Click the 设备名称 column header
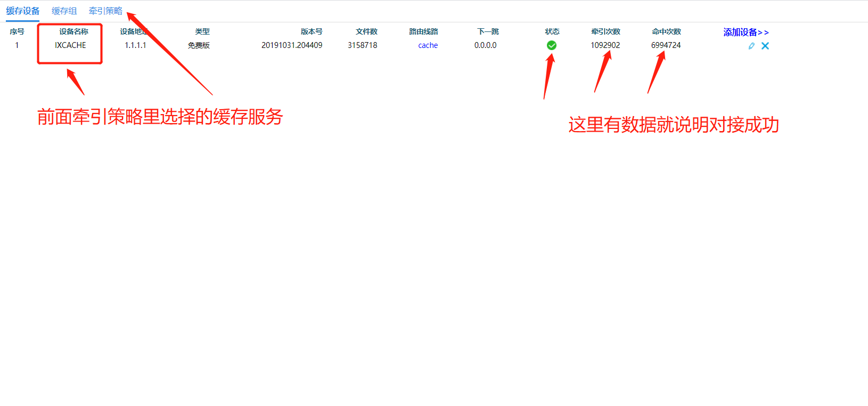 (73, 31)
